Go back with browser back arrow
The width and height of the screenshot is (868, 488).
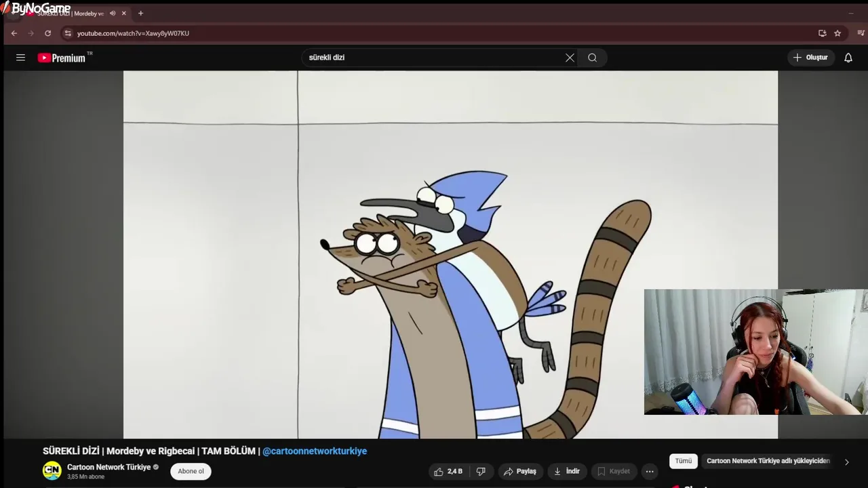coord(14,33)
